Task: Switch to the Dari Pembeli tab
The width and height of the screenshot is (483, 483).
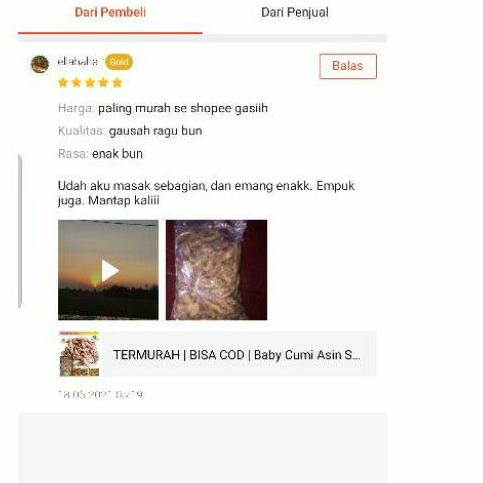Action: tap(110, 13)
